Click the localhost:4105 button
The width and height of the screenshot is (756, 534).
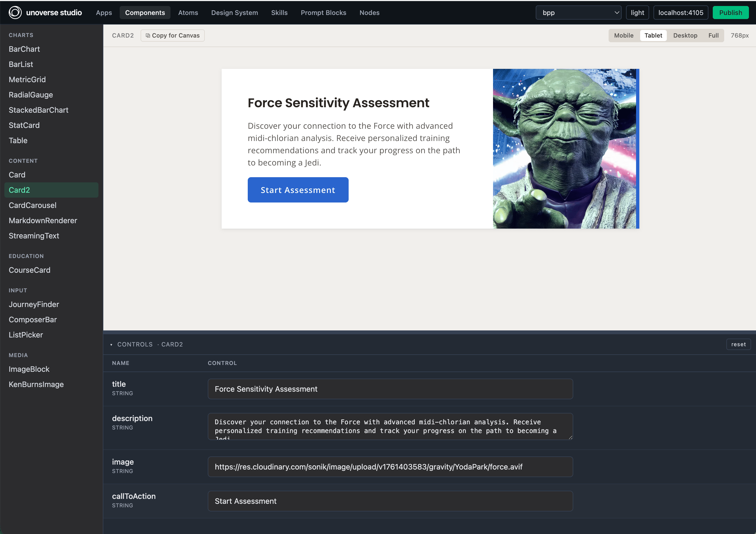pos(681,13)
